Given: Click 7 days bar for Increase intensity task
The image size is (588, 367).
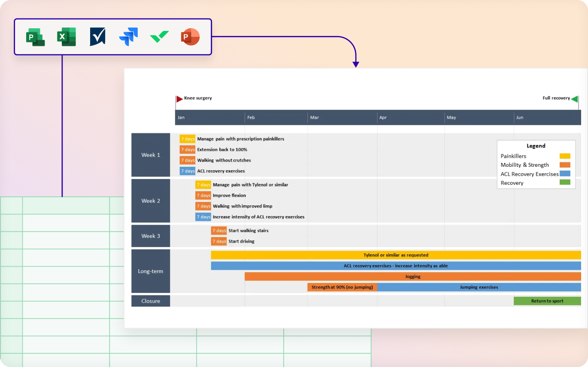Looking at the screenshot, I should pos(203,217).
